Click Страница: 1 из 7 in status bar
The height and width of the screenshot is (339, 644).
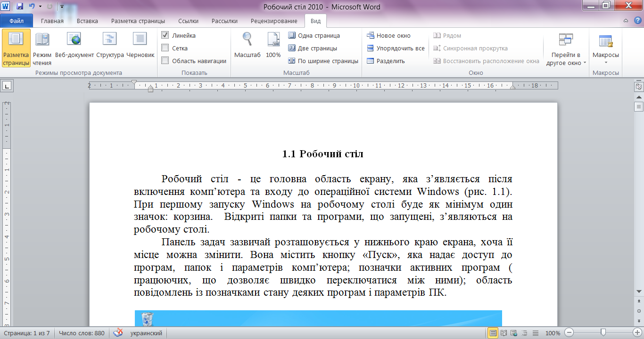pos(26,333)
